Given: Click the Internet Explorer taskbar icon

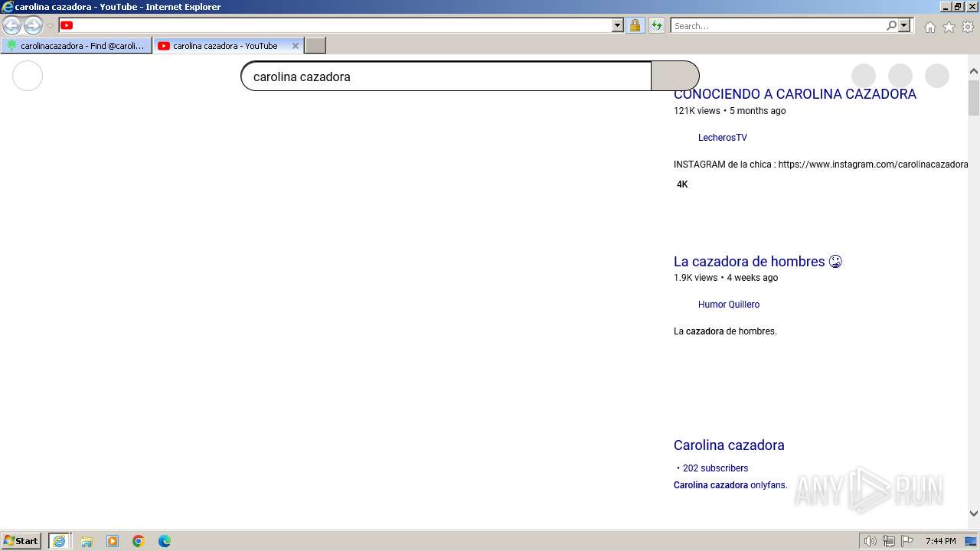Looking at the screenshot, I should tap(59, 541).
